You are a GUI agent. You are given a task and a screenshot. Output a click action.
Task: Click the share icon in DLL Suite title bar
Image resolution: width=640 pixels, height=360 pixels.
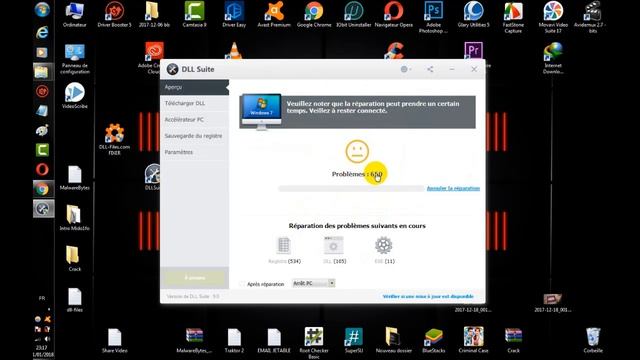(430, 69)
